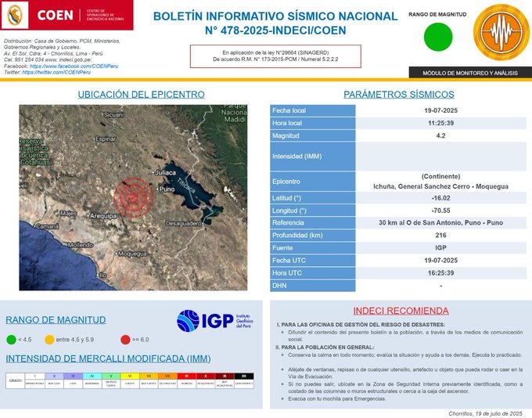The image size is (532, 418).
Task: Click the 'INDECI RECOMIENDA' heading
Action: point(401,311)
